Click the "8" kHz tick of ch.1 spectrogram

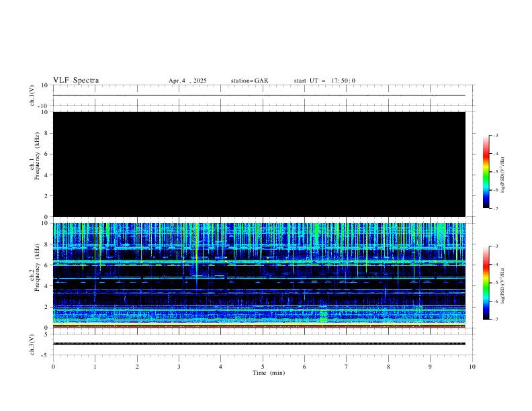pyautogui.click(x=46, y=133)
